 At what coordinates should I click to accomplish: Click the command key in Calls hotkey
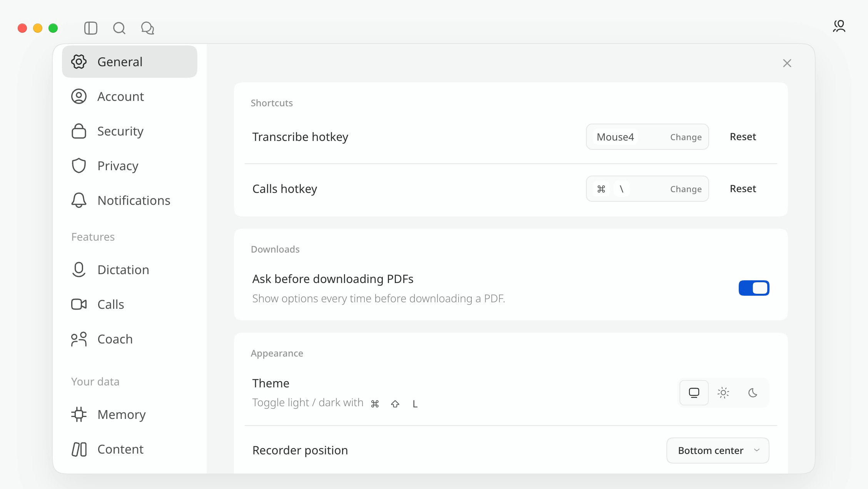point(601,189)
